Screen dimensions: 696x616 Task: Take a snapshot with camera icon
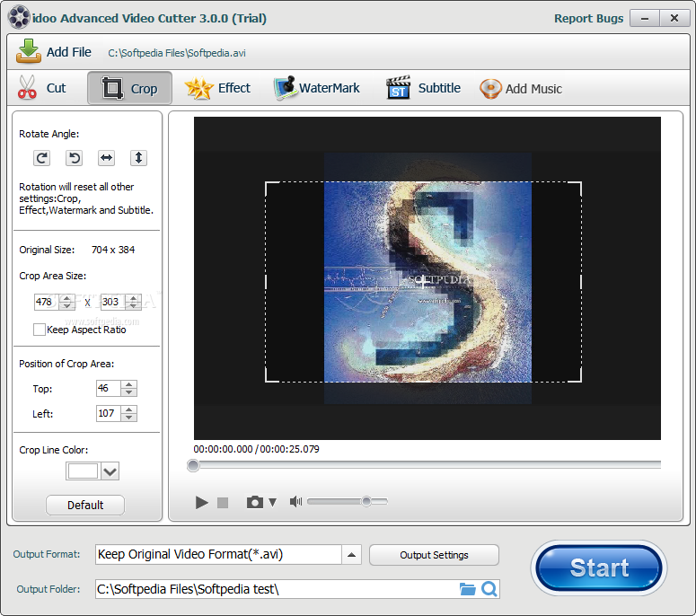255,502
